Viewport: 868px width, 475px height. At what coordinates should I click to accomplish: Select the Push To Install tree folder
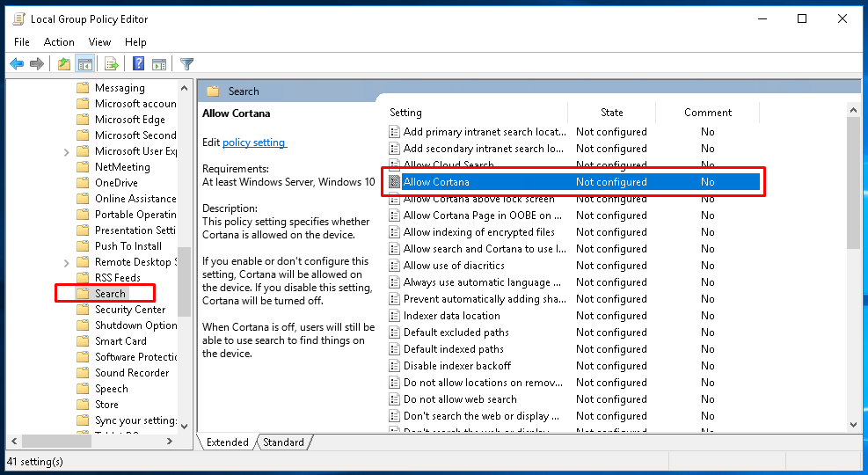pos(128,246)
